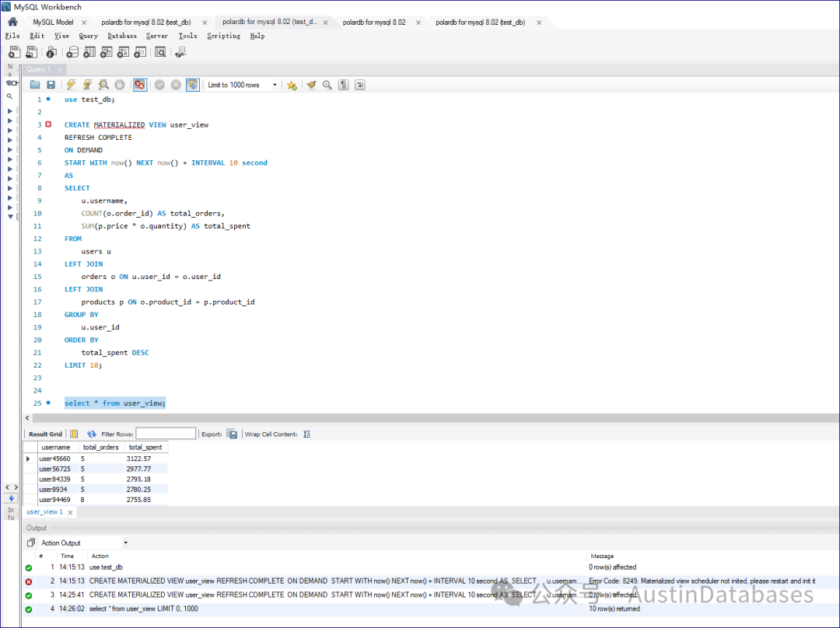Open find panel magnifier in query toolbar
The width and height of the screenshot is (840, 628).
point(327,85)
